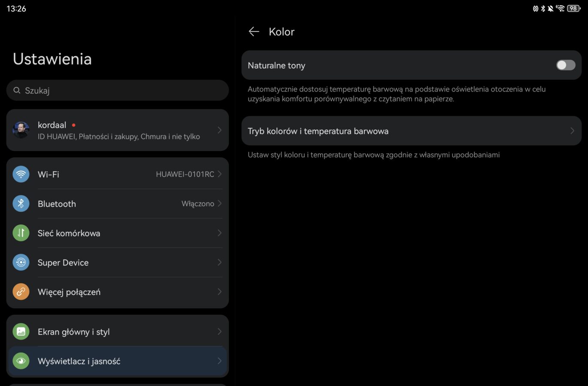Select the Super Device menu entry

point(63,262)
